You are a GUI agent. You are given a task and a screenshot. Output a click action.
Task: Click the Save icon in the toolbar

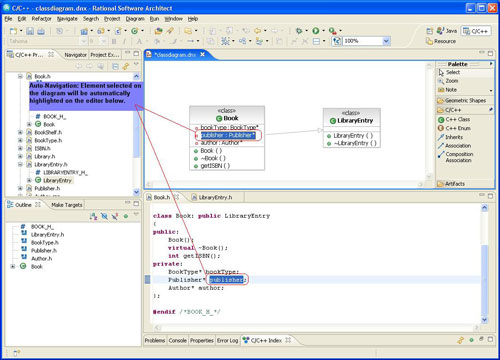30,31
